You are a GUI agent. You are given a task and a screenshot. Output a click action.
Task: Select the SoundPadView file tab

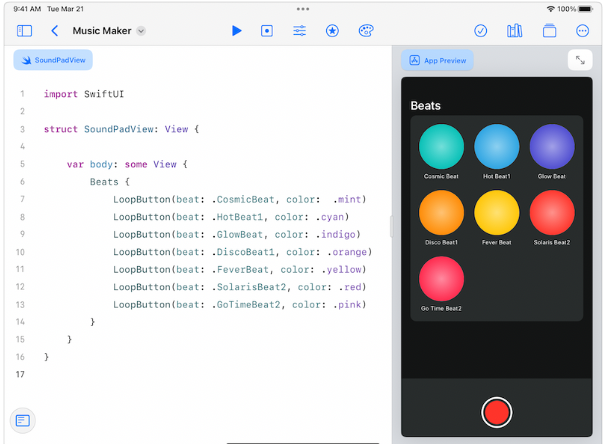(53, 61)
